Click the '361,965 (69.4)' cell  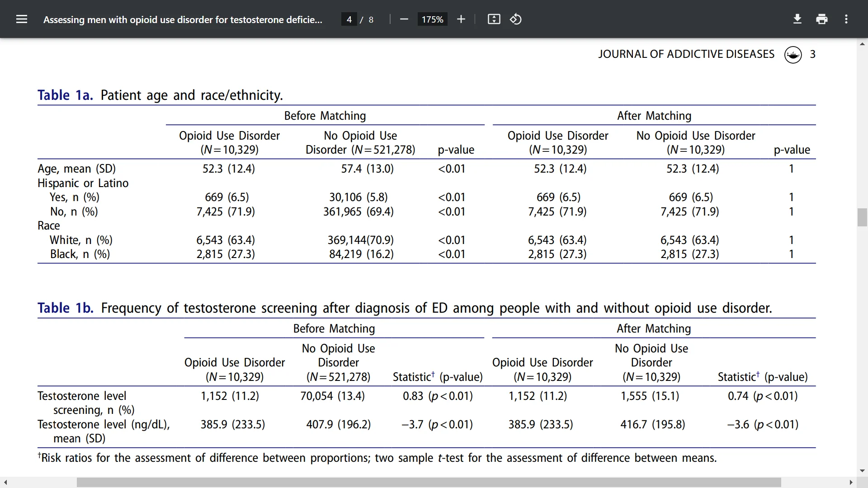358,211
